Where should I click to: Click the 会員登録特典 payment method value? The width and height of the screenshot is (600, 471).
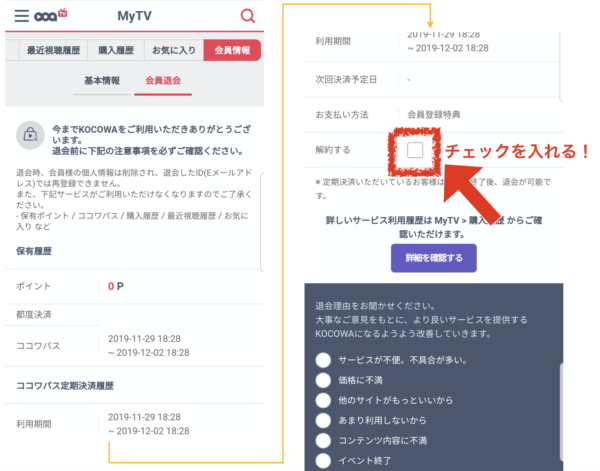point(434,114)
